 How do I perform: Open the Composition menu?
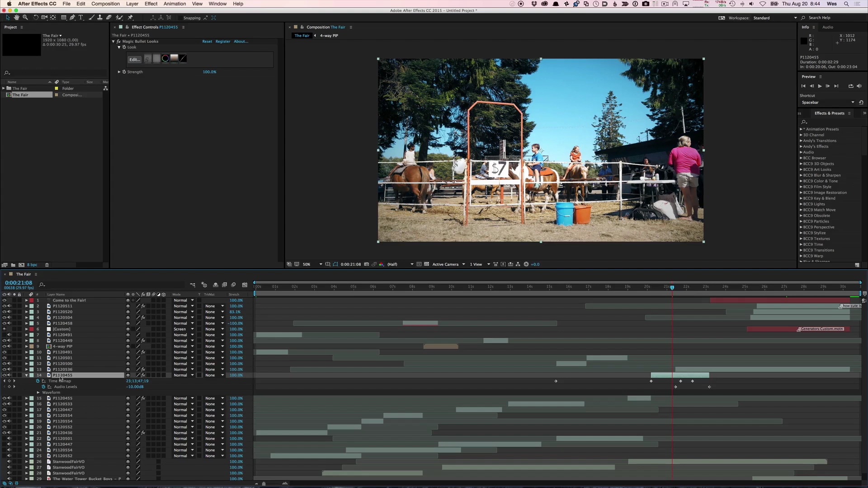(105, 4)
